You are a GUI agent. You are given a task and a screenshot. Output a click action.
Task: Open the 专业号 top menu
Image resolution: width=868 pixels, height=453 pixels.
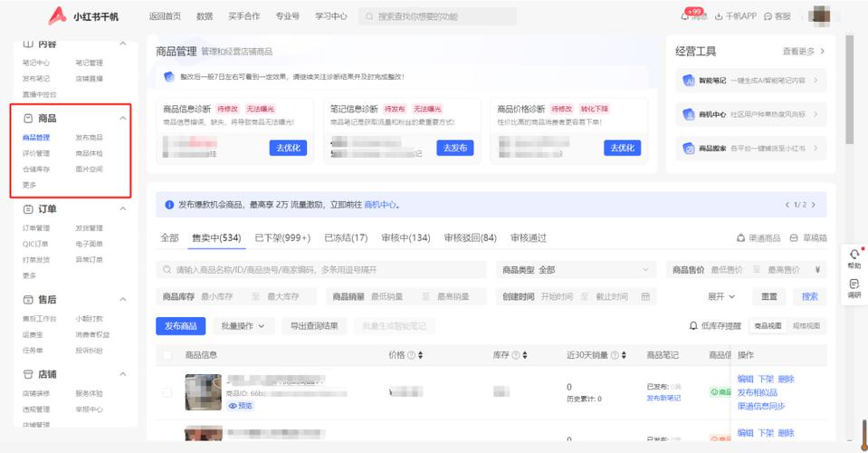point(288,16)
